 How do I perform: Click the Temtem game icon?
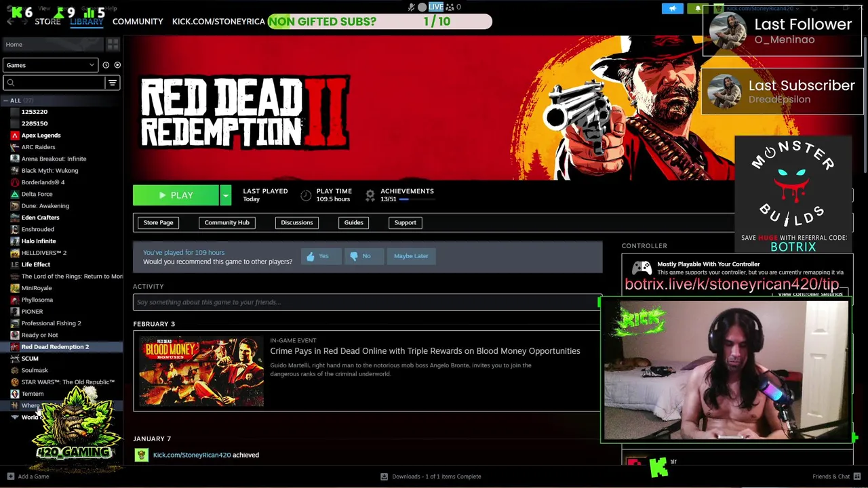click(x=15, y=394)
